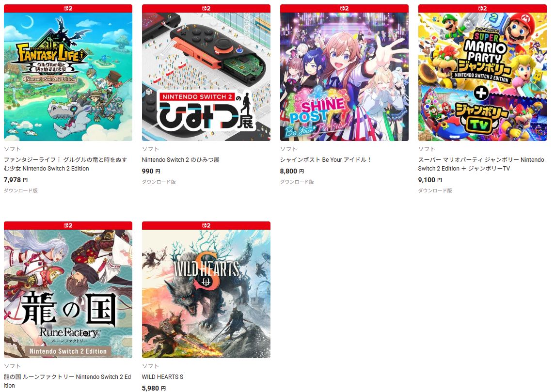
Task: Open スーパー マリオパーティ ジャンボリー title link
Action: tap(481, 164)
